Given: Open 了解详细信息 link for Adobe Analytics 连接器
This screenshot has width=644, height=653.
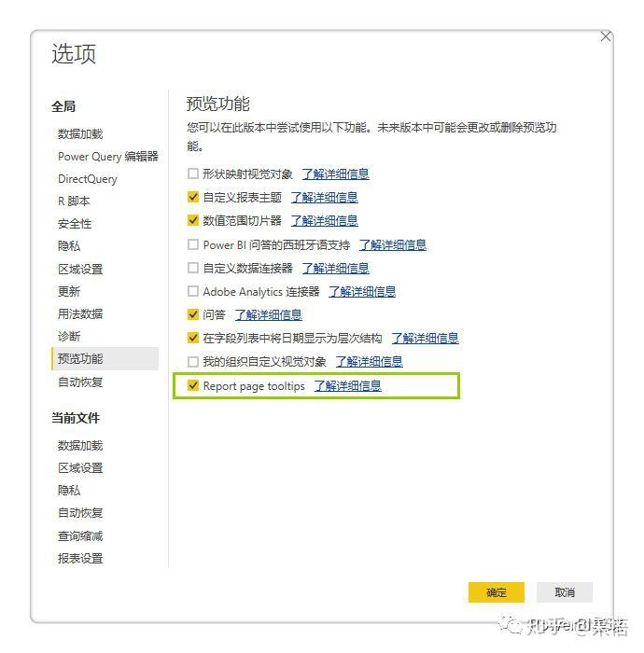Looking at the screenshot, I should click(x=362, y=291).
